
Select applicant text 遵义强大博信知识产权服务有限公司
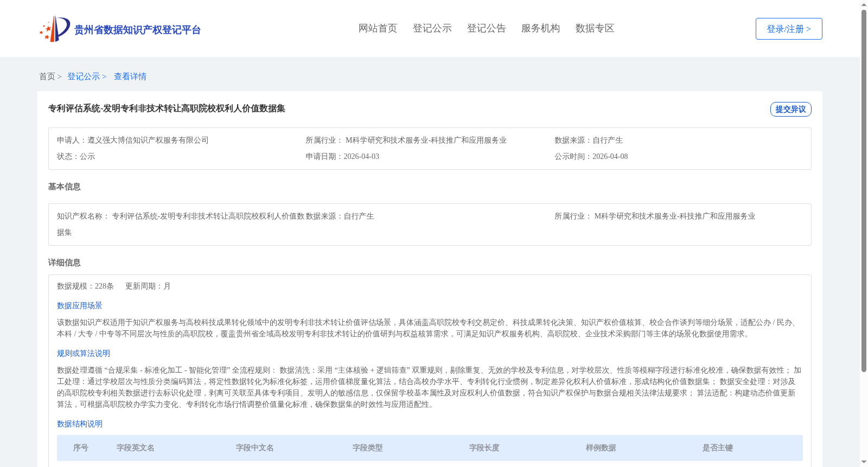(x=148, y=140)
